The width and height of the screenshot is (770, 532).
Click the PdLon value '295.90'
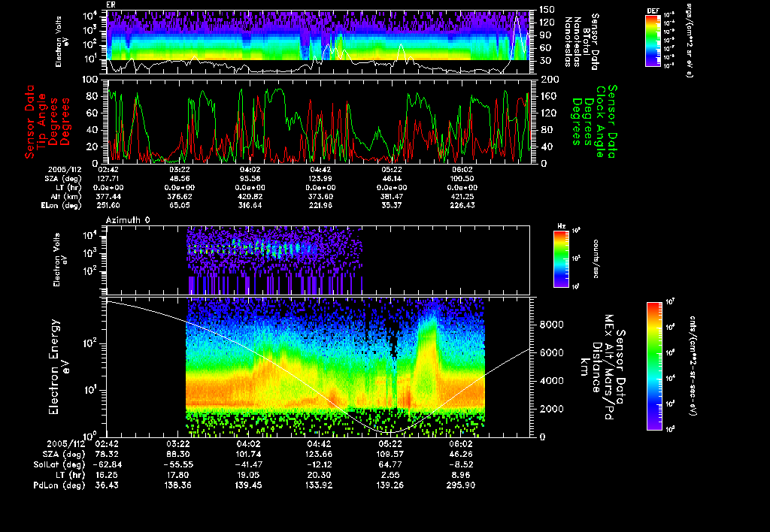coord(461,485)
